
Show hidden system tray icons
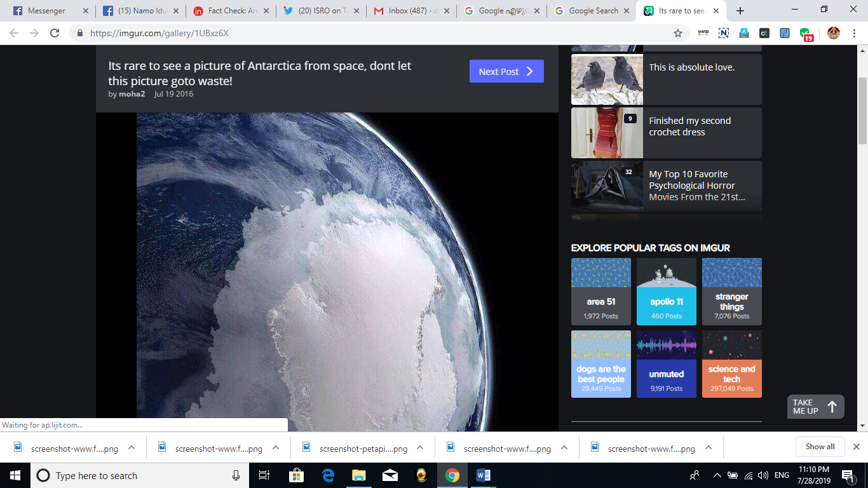[x=717, y=475]
